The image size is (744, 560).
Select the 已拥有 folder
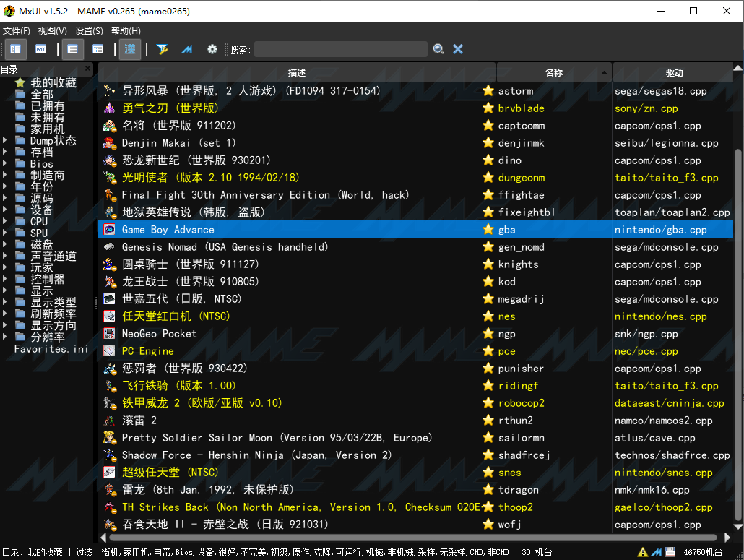click(x=48, y=105)
